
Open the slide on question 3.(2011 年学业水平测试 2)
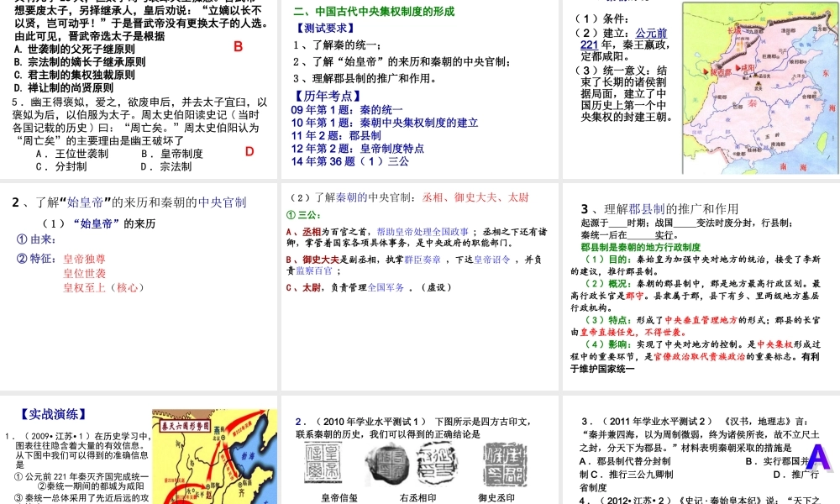[x=701, y=450]
